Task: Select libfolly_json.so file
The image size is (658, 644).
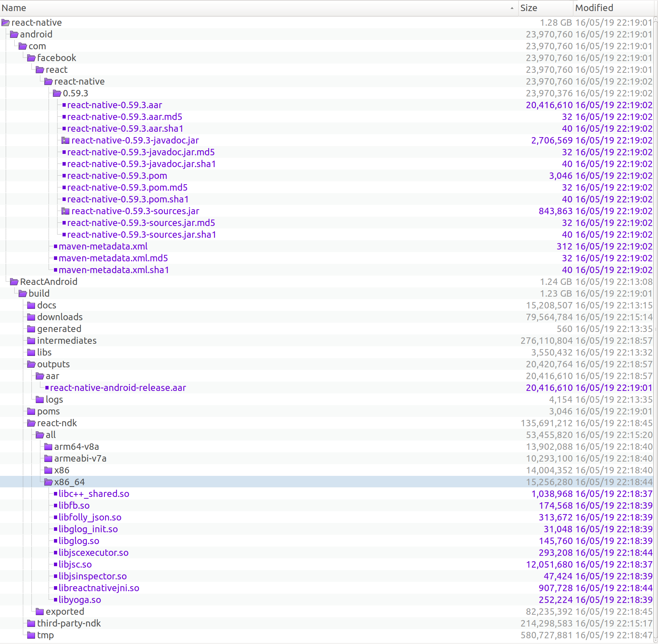Action: [90, 518]
